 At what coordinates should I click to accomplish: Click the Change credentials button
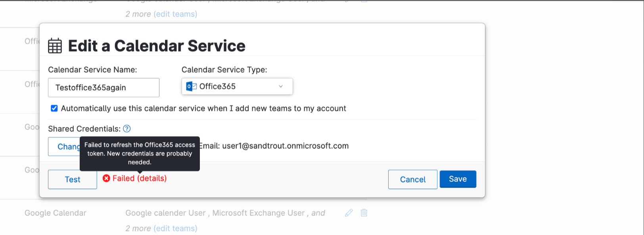[x=64, y=146]
